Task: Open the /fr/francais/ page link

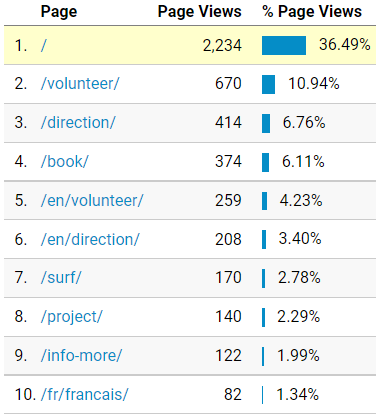Action: (85, 395)
